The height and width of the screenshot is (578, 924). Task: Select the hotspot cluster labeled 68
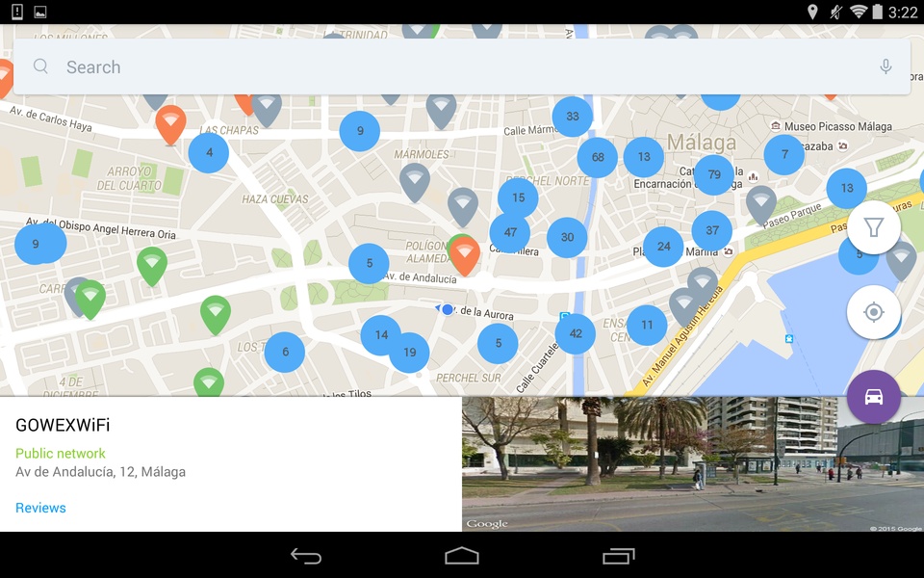tap(598, 157)
